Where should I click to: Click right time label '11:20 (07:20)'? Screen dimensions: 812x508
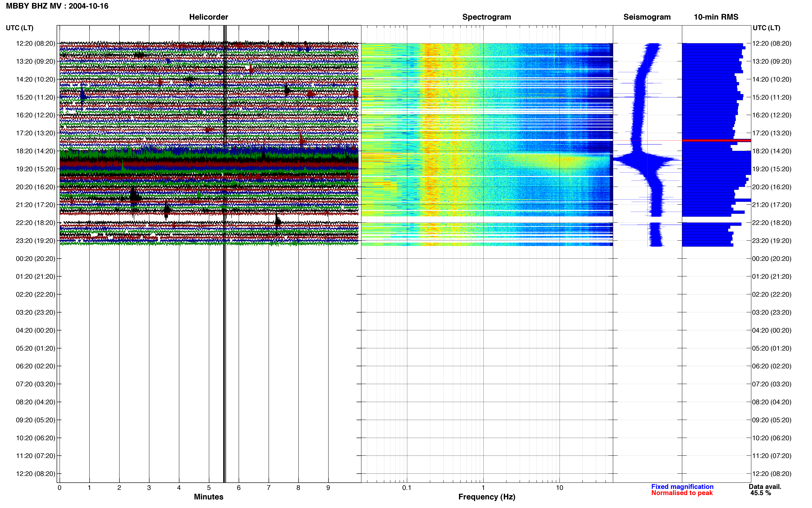pos(772,456)
